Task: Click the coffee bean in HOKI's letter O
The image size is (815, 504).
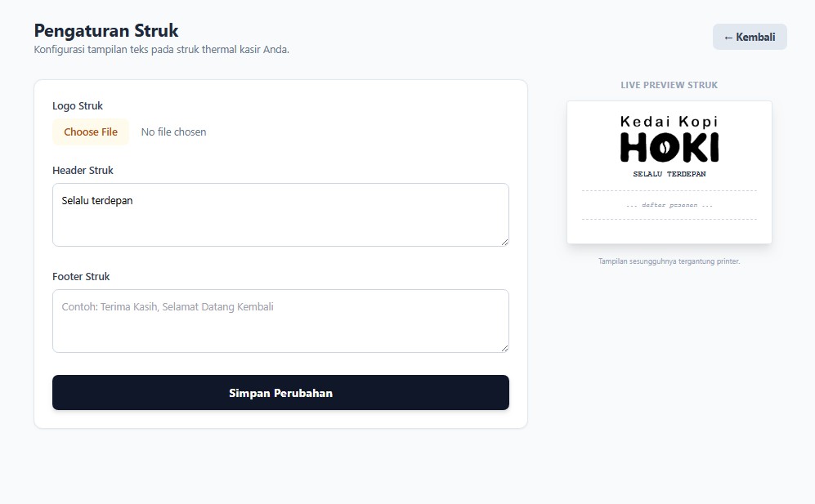Action: [x=664, y=148]
